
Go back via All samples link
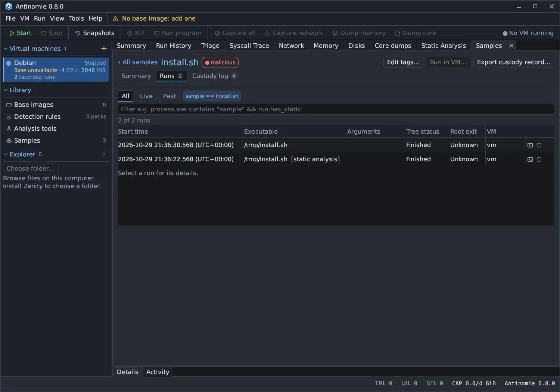[x=138, y=62]
